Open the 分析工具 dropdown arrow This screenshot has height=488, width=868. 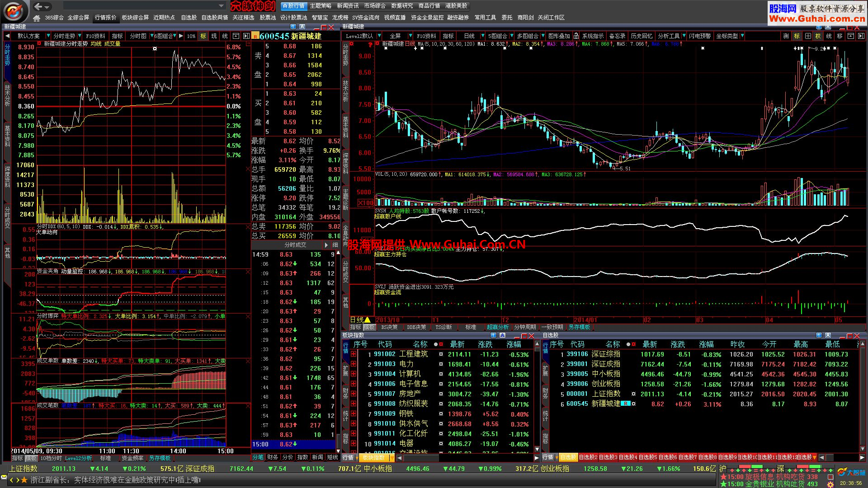(x=684, y=36)
